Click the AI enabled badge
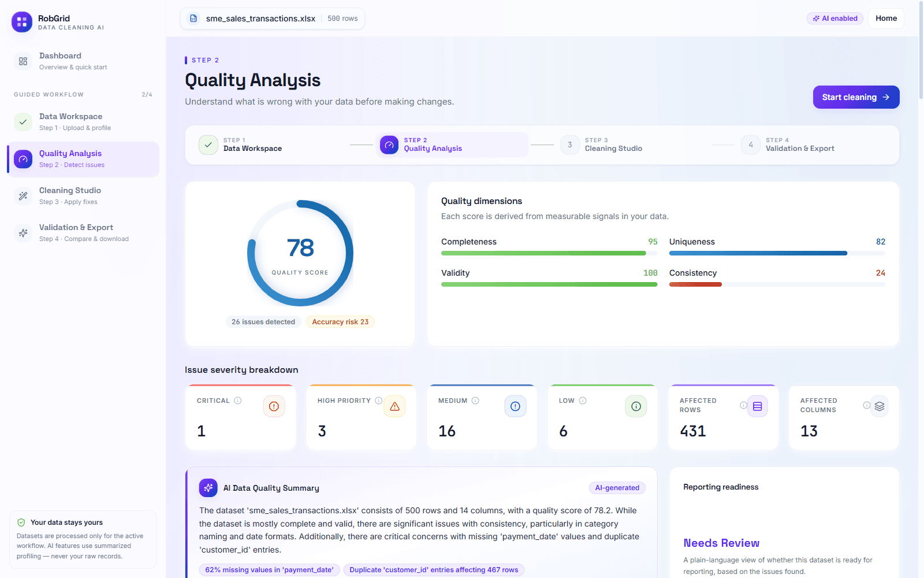 coord(835,18)
